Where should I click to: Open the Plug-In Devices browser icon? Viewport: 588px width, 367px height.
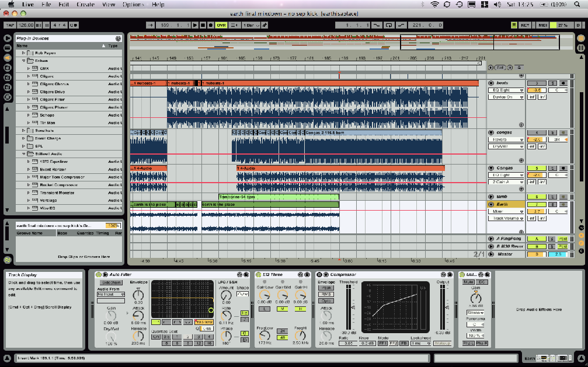(8, 58)
